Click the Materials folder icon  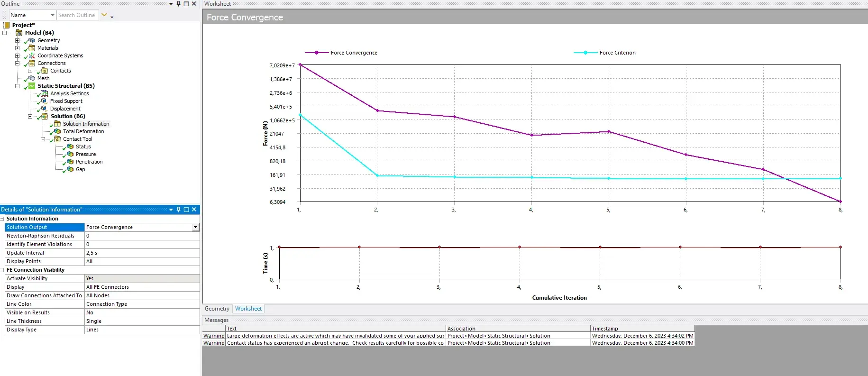(x=32, y=48)
